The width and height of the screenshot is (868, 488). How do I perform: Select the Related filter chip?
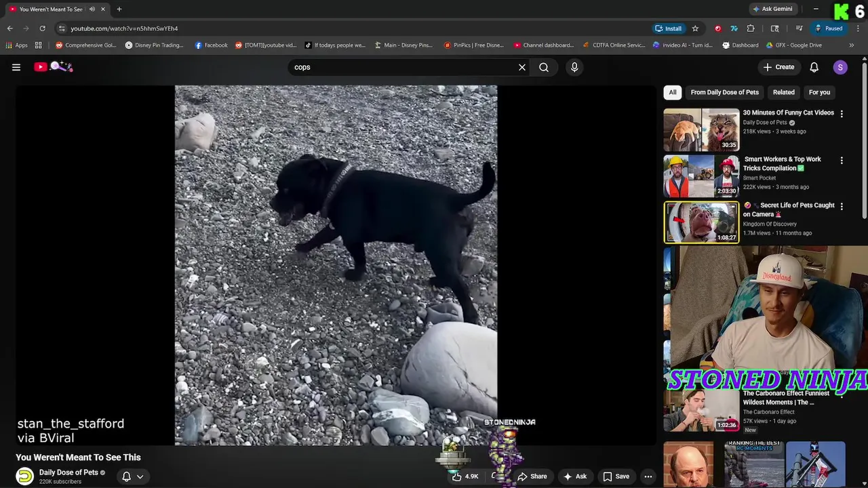[783, 92]
